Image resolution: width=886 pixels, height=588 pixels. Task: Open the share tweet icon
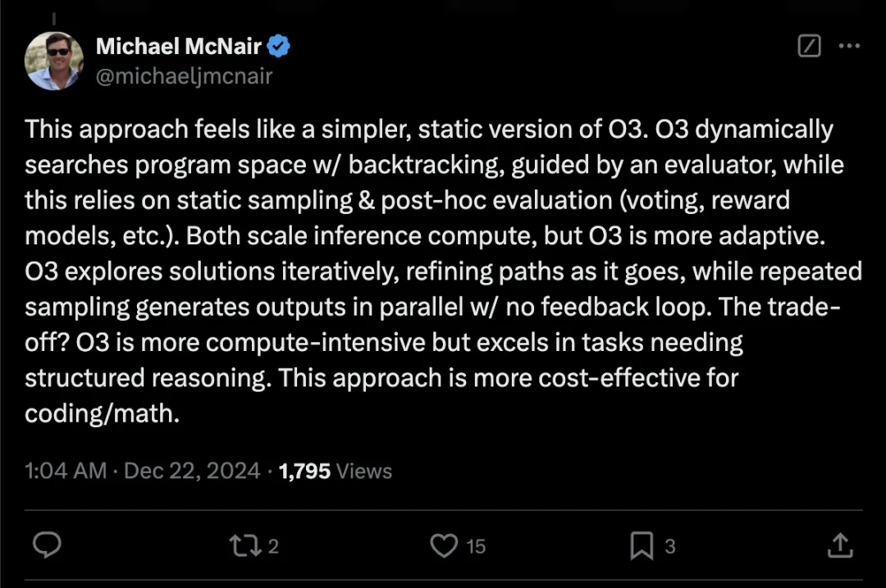pyautogui.click(x=840, y=545)
